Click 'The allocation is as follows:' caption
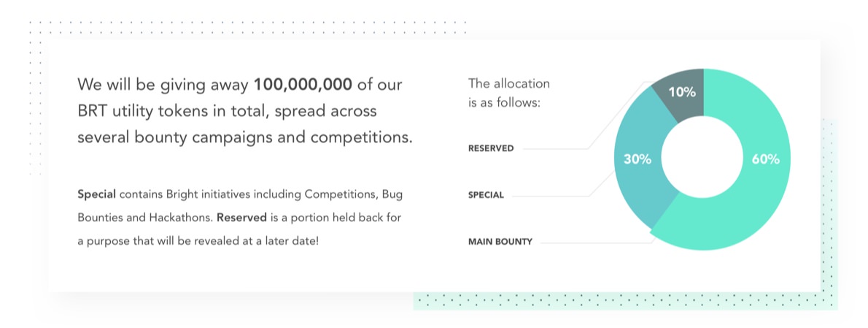The image size is (868, 328). pyautogui.click(x=509, y=93)
